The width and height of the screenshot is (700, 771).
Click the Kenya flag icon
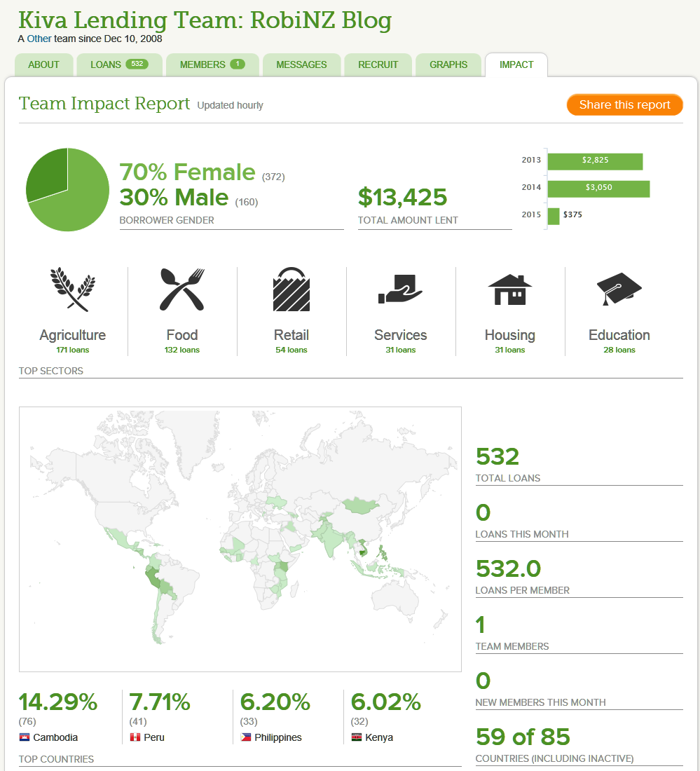click(x=357, y=737)
